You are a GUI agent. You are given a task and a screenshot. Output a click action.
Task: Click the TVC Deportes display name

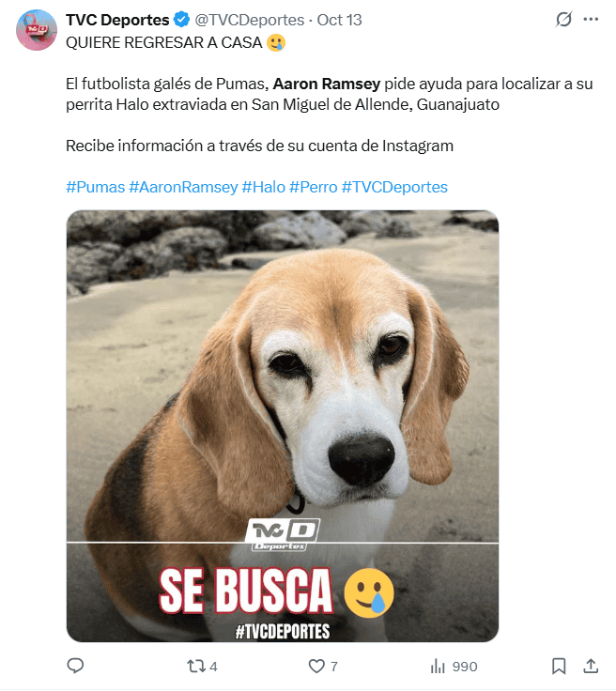(x=117, y=20)
